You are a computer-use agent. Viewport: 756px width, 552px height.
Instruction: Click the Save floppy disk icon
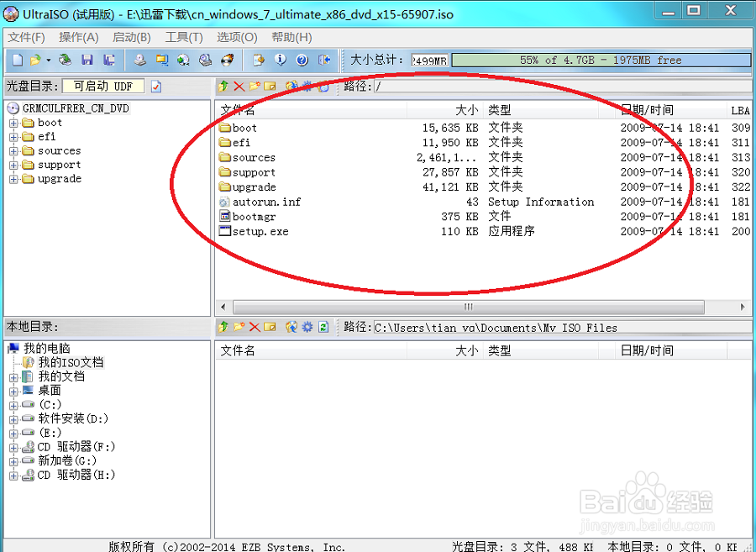(x=87, y=60)
